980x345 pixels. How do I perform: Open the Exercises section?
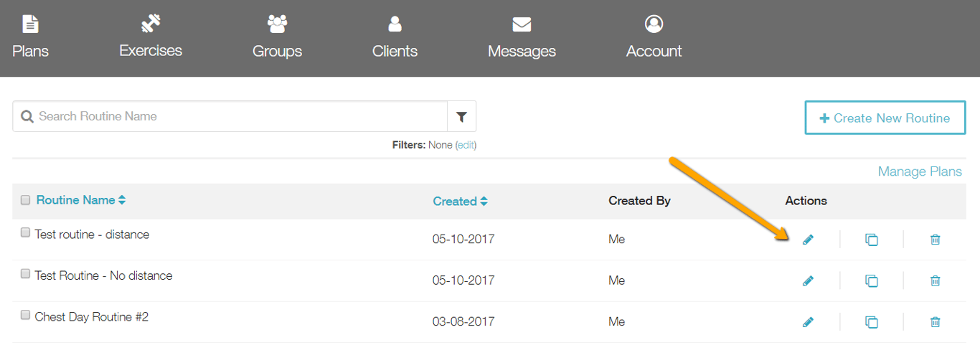[x=151, y=36]
